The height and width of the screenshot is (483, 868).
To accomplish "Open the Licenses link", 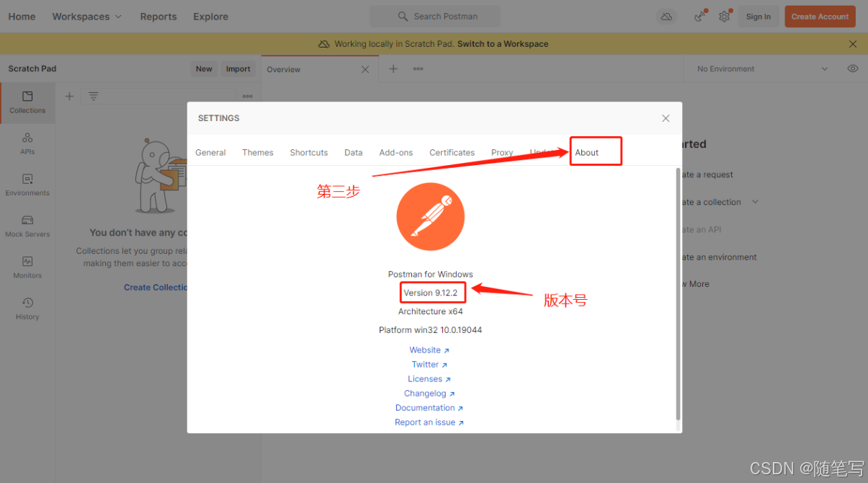I will [429, 378].
